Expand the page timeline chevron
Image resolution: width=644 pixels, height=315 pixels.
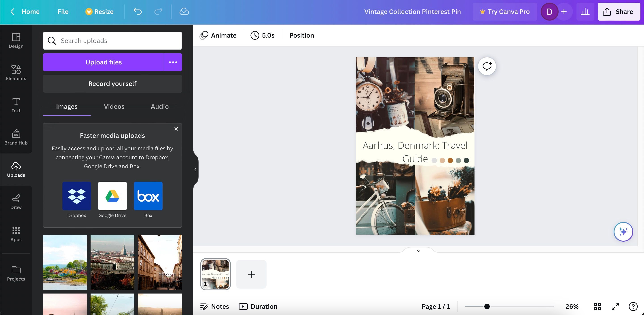tap(418, 251)
